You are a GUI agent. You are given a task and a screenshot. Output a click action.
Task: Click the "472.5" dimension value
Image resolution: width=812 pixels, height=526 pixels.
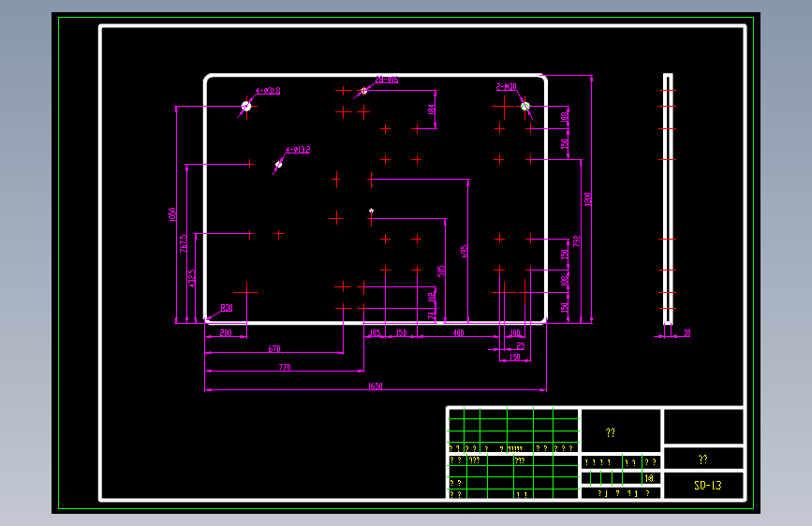192,278
